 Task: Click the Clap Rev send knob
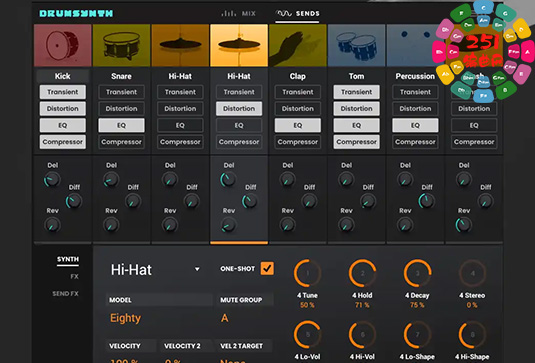[287, 225]
